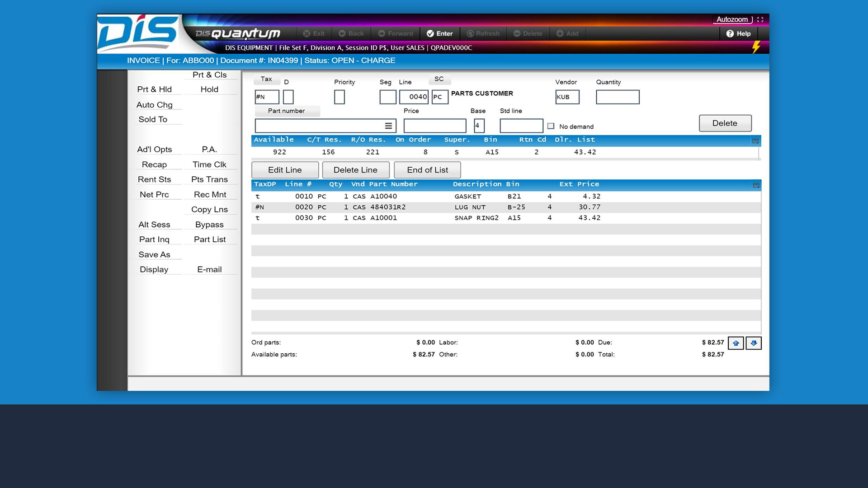This screenshot has width=868, height=488.
Task: Click the Tax label button
Action: pos(267,79)
